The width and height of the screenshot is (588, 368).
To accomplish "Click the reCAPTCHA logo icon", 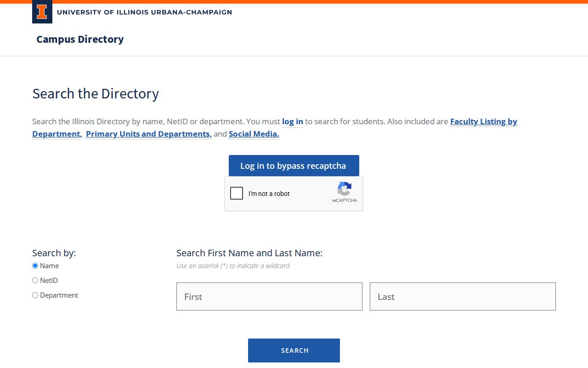I will coord(345,189).
